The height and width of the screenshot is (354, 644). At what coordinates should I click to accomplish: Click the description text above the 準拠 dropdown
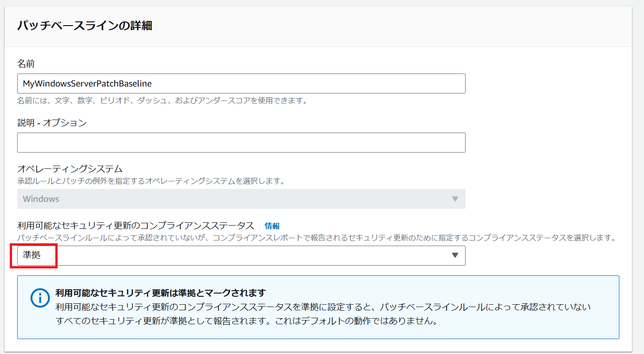click(x=316, y=238)
